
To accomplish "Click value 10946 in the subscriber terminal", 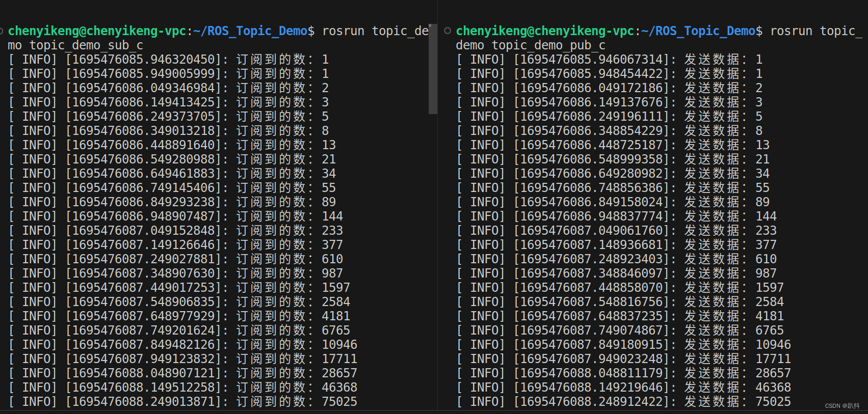I will pyautogui.click(x=339, y=345).
